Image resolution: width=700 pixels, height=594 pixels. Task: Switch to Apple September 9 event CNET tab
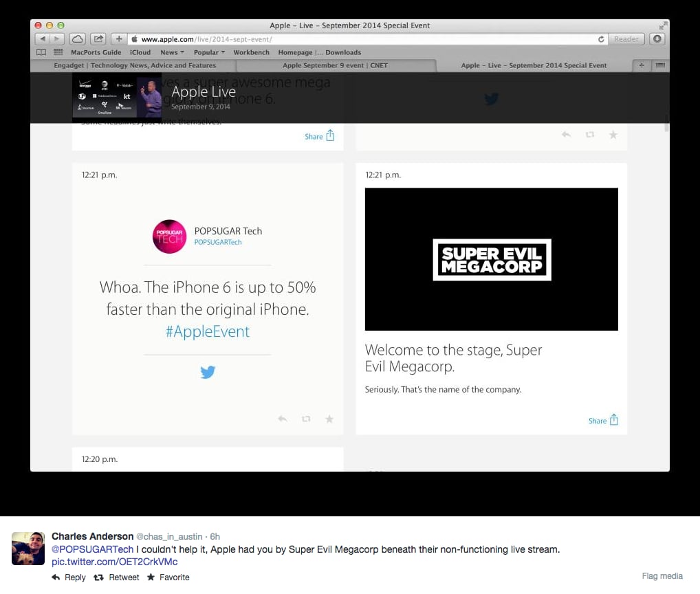click(336, 65)
